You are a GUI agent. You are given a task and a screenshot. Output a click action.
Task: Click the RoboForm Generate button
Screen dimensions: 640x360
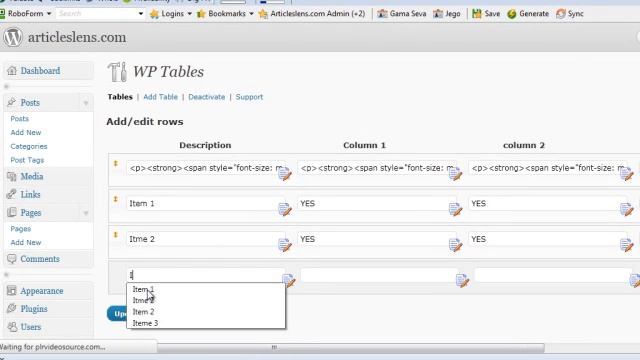(528, 13)
